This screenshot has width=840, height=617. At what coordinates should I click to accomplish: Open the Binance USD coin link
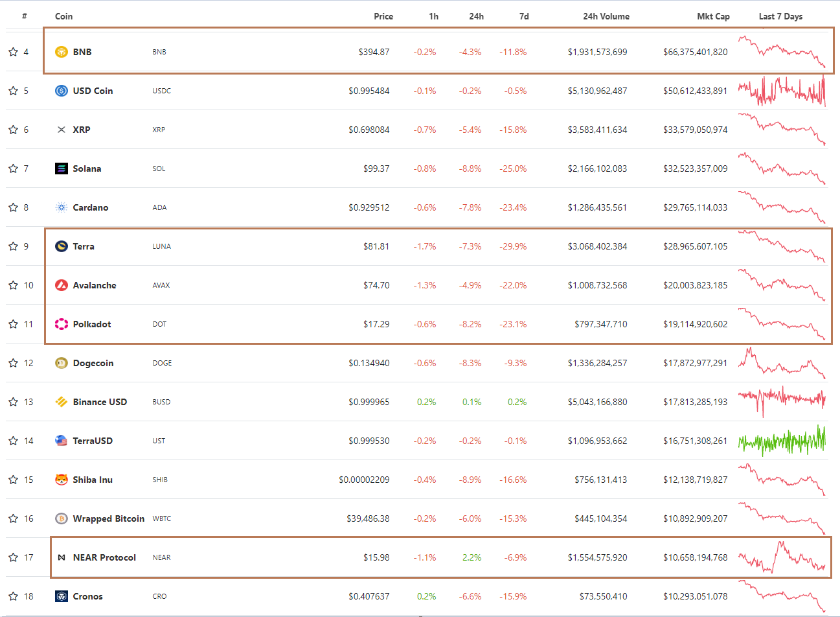[x=100, y=402]
